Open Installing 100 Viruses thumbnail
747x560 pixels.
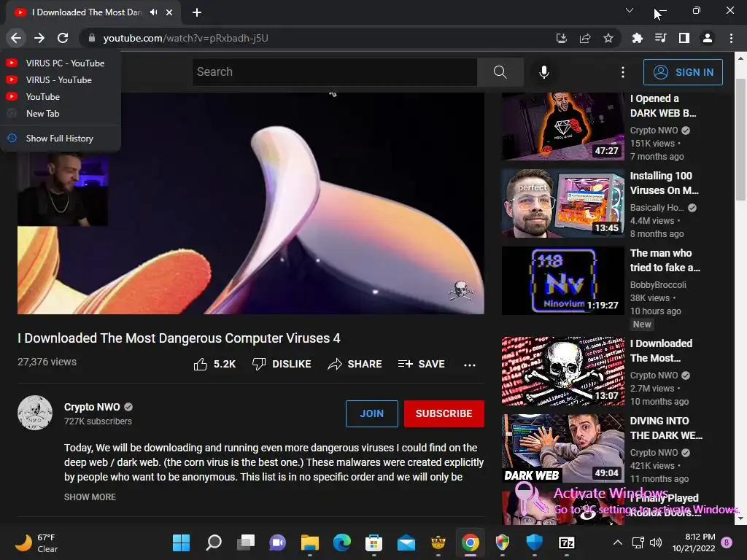[562, 203]
